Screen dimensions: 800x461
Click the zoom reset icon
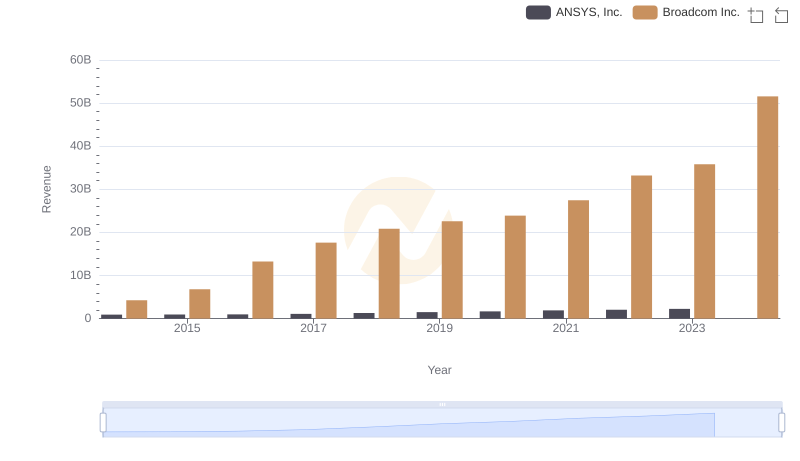pyautogui.click(x=782, y=14)
